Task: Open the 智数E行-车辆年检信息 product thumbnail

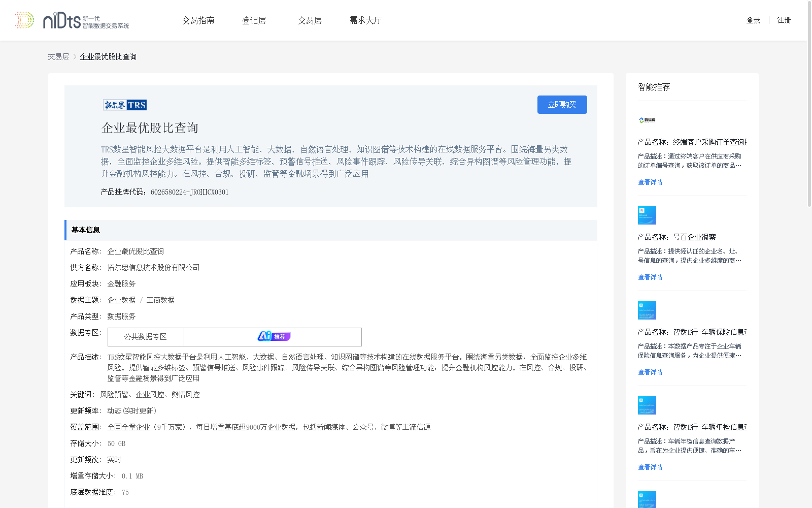Action: 647,405
